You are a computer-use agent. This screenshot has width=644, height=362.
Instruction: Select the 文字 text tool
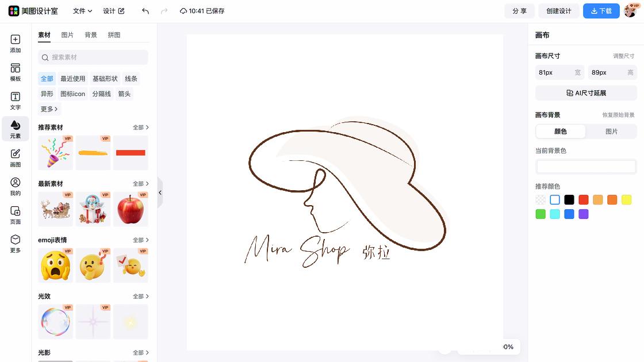pyautogui.click(x=16, y=101)
